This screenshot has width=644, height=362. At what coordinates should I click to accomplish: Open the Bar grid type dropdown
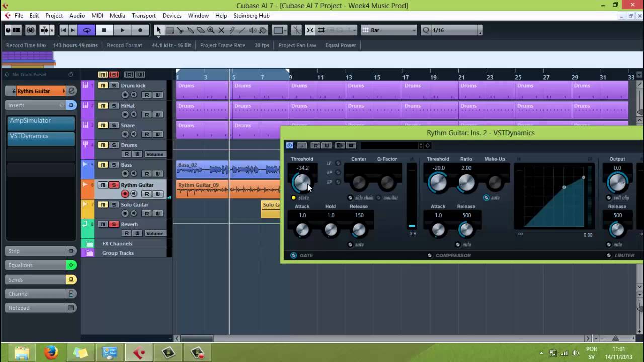click(x=389, y=30)
